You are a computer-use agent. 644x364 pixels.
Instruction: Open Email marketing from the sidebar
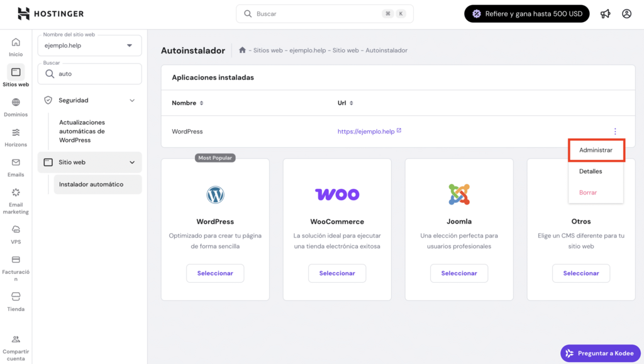[x=15, y=200]
